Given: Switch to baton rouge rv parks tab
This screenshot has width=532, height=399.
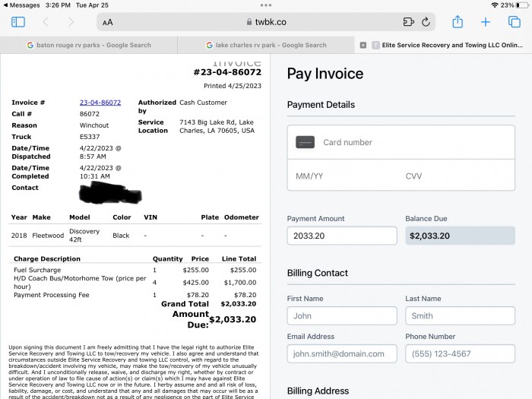Looking at the screenshot, I should click(89, 45).
